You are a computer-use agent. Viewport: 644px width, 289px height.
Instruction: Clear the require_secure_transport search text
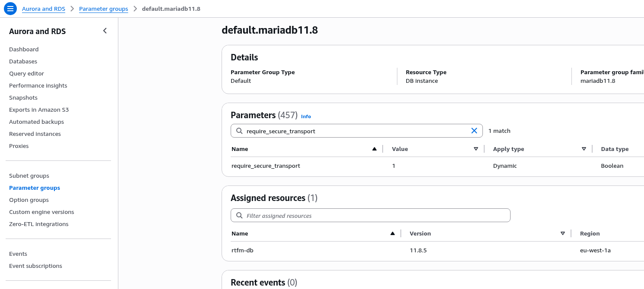tap(474, 131)
